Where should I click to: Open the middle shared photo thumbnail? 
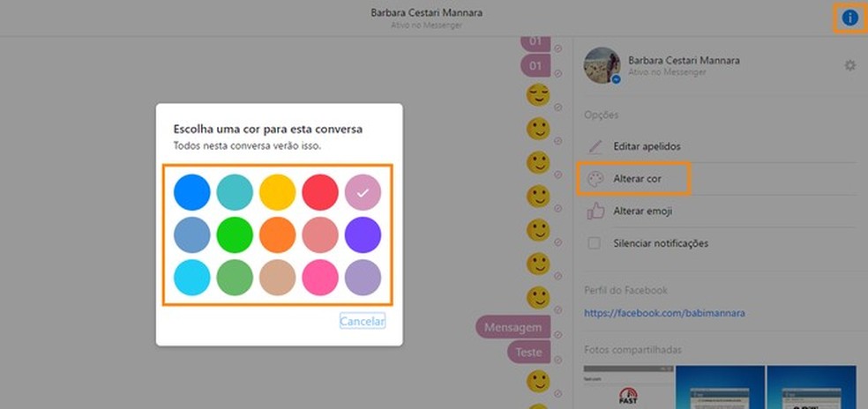pyautogui.click(x=720, y=388)
